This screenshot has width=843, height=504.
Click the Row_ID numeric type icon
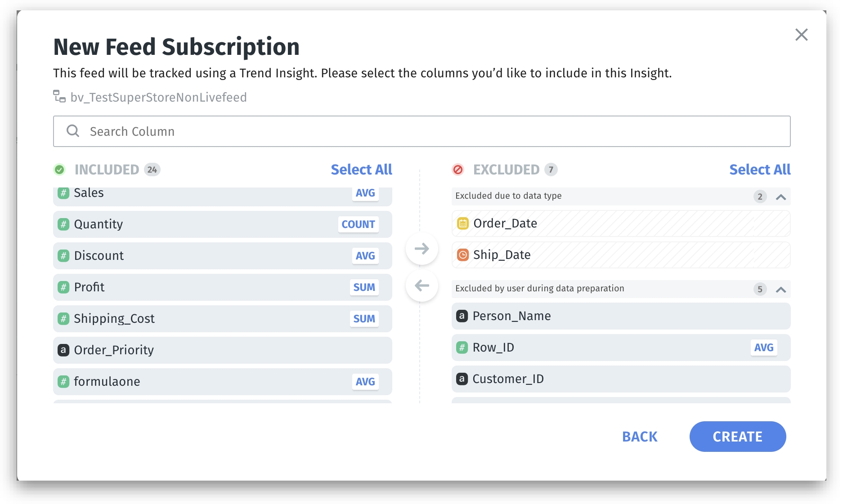(462, 348)
